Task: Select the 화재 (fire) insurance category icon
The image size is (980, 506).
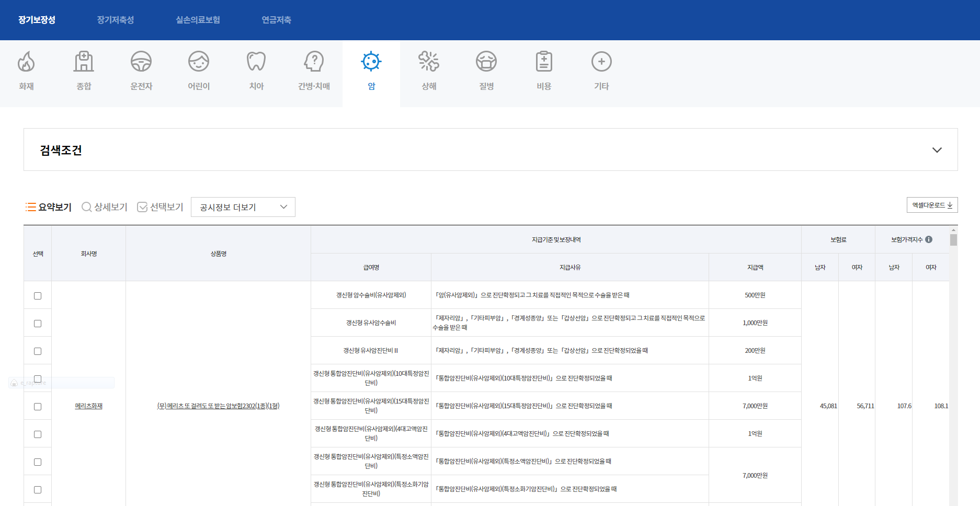Action: tap(26, 62)
